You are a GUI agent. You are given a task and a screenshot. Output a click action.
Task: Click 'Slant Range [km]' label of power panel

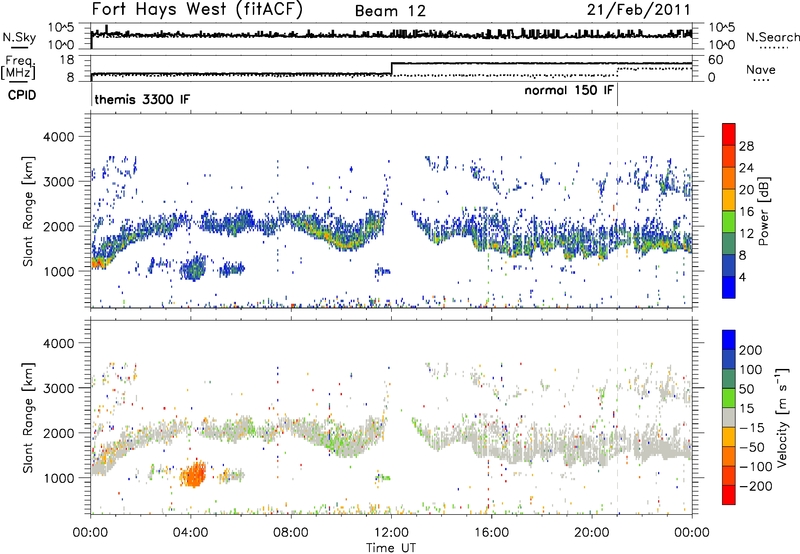coord(28,211)
